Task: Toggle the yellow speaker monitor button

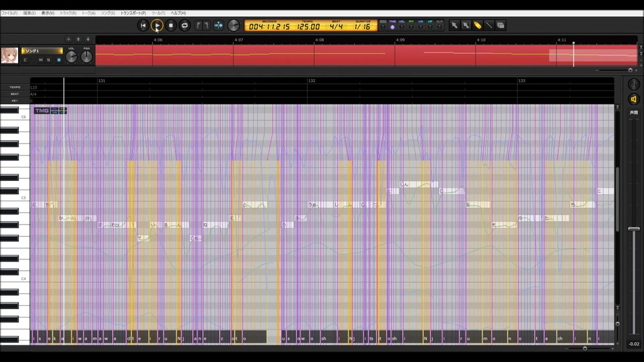Action: click(634, 99)
